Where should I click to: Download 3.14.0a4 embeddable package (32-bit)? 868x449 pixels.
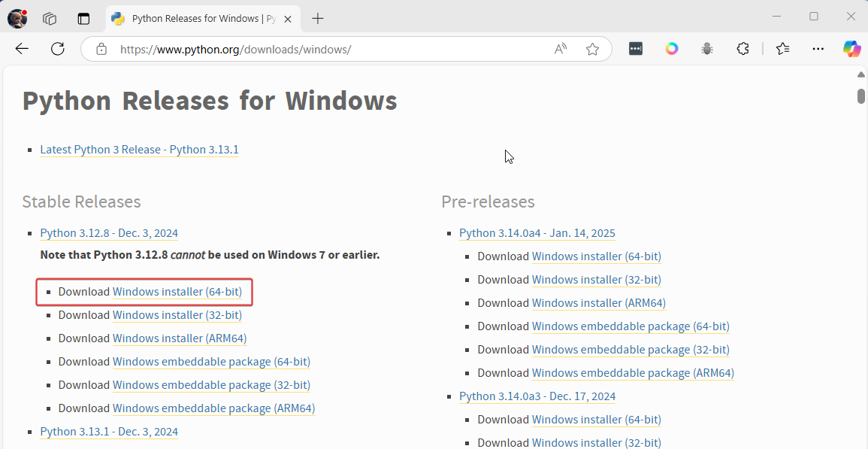click(631, 349)
